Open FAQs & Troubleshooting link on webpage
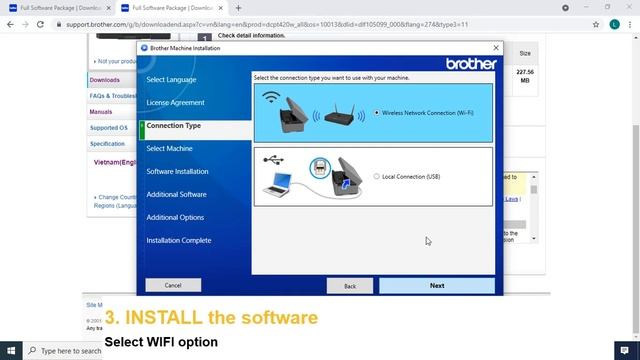The width and height of the screenshot is (640, 360). tap(113, 96)
